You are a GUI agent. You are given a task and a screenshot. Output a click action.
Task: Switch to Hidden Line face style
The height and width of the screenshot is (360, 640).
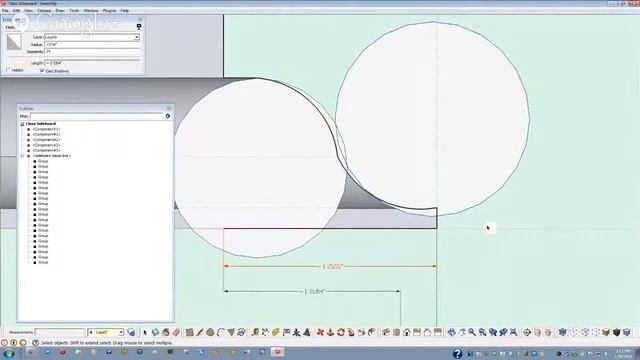tap(596, 333)
